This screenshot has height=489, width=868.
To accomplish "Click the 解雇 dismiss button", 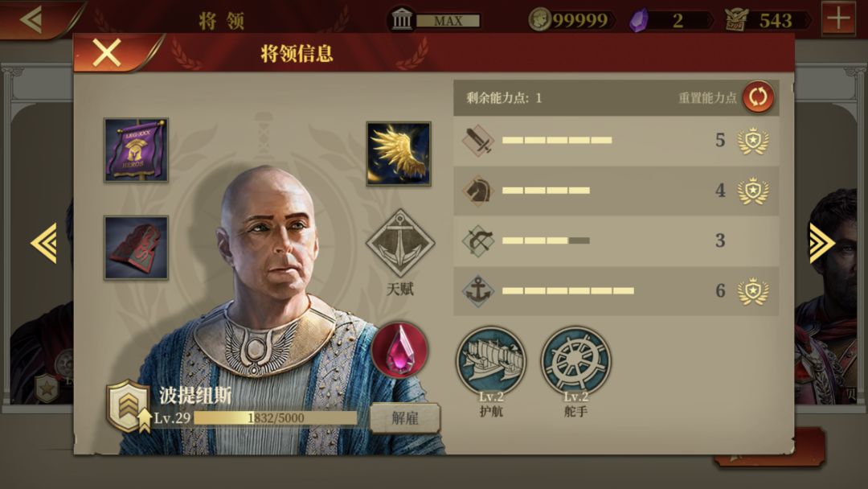I will 405,418.
